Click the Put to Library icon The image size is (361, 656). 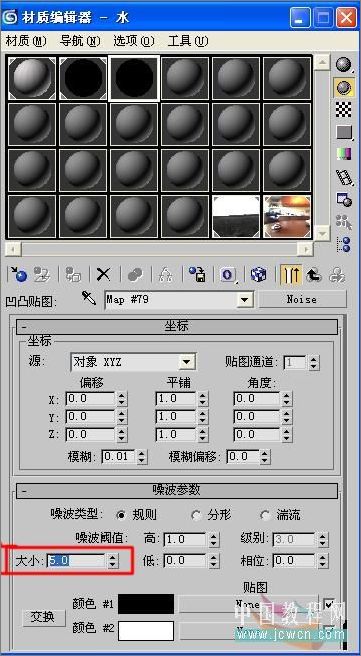[x=197, y=275]
